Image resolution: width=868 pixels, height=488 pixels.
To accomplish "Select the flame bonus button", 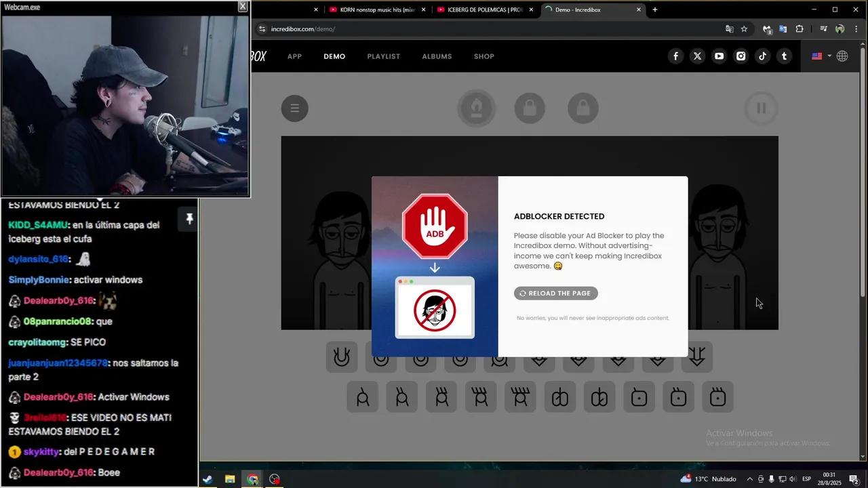I will pos(476,108).
